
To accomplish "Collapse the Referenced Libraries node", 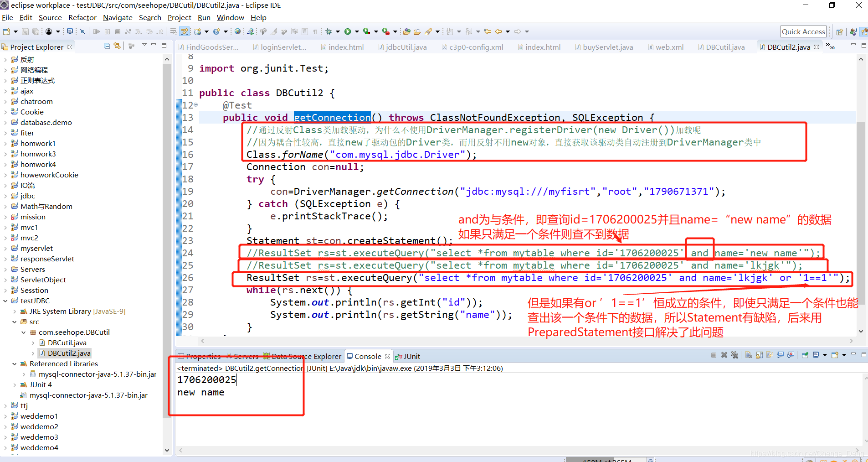I will click(15, 364).
